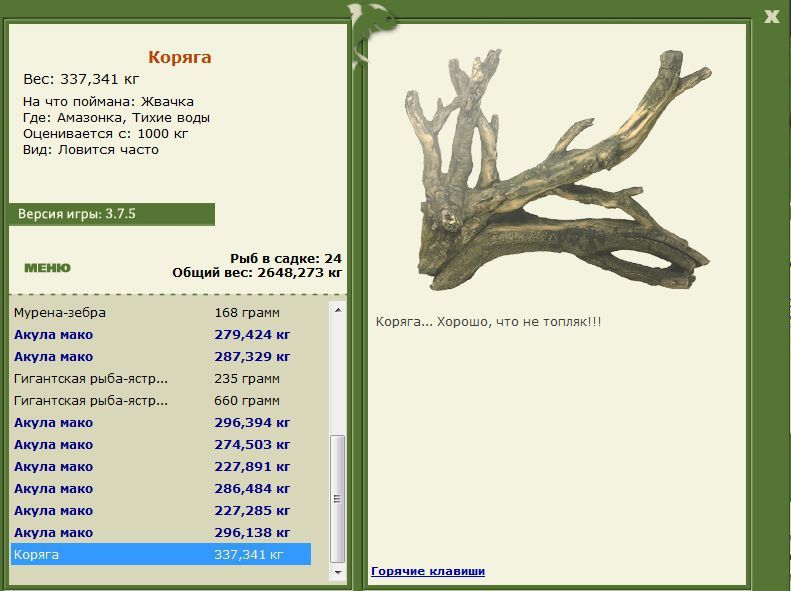The image size is (791, 591).
Task: Click the list scrollbar down arrow
Action: point(337,573)
